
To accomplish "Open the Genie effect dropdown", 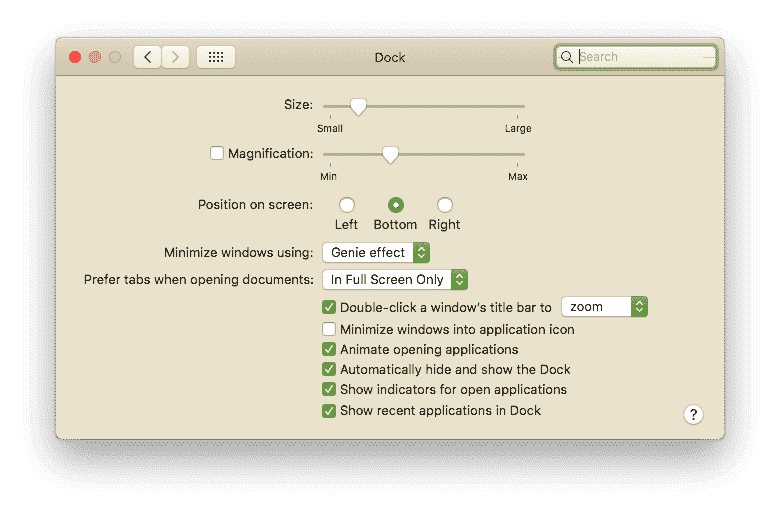I will click(376, 253).
